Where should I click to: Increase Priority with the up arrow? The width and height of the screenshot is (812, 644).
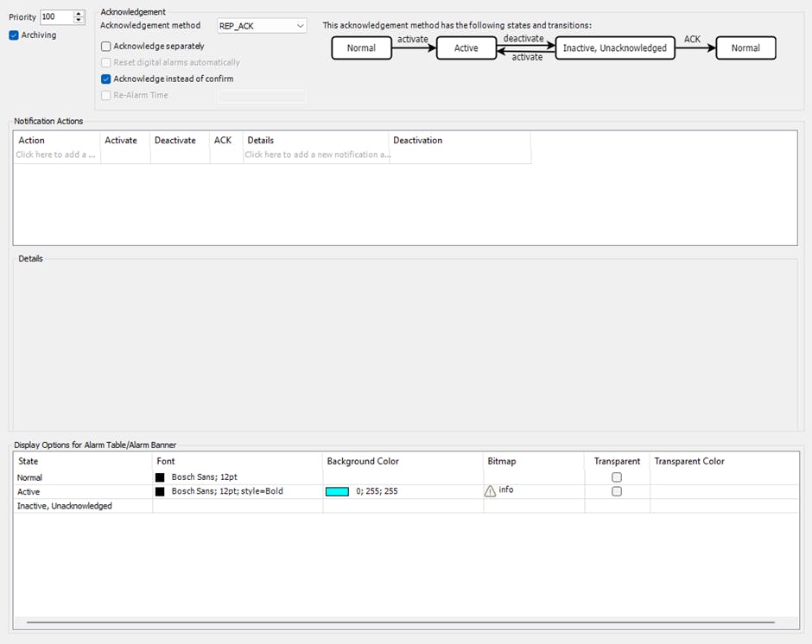click(x=79, y=14)
